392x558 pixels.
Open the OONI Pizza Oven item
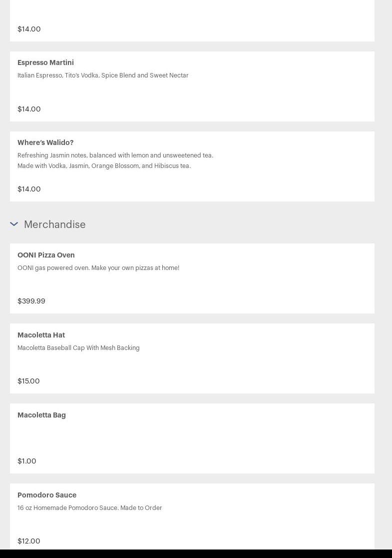click(46, 255)
